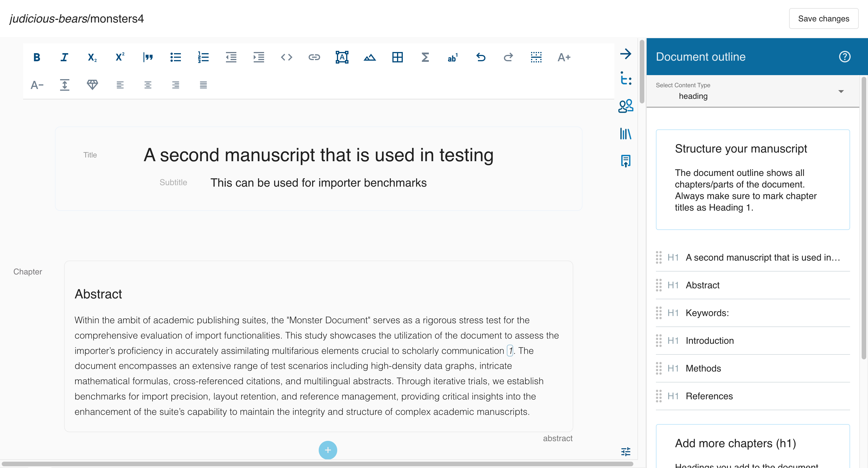
Task: Insert a math formula (sigma icon)
Action: click(x=425, y=57)
